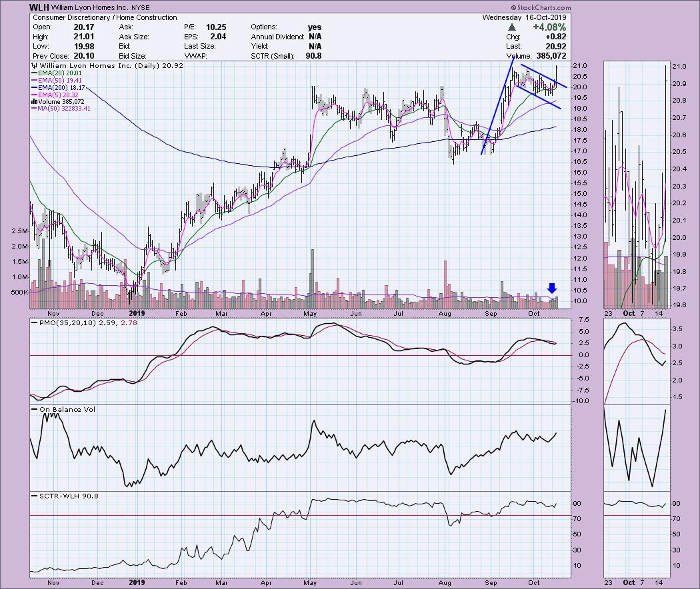
Task: Click the Prev Close value 20.10
Action: [x=83, y=56]
